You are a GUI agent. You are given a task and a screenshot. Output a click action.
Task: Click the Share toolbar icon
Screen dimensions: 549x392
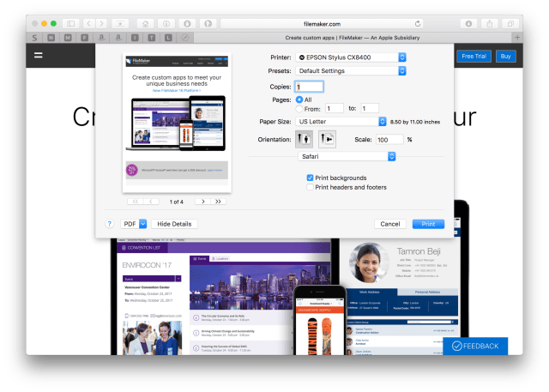pos(490,23)
